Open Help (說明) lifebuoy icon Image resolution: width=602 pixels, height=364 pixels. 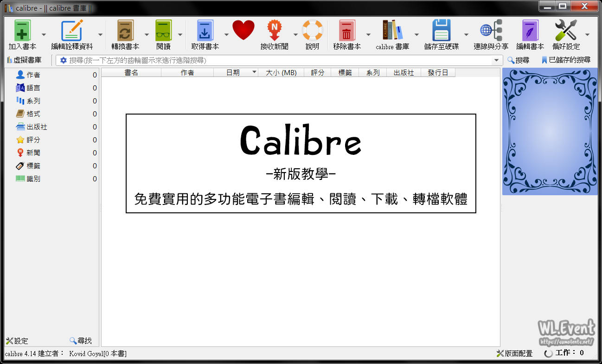coord(312,31)
